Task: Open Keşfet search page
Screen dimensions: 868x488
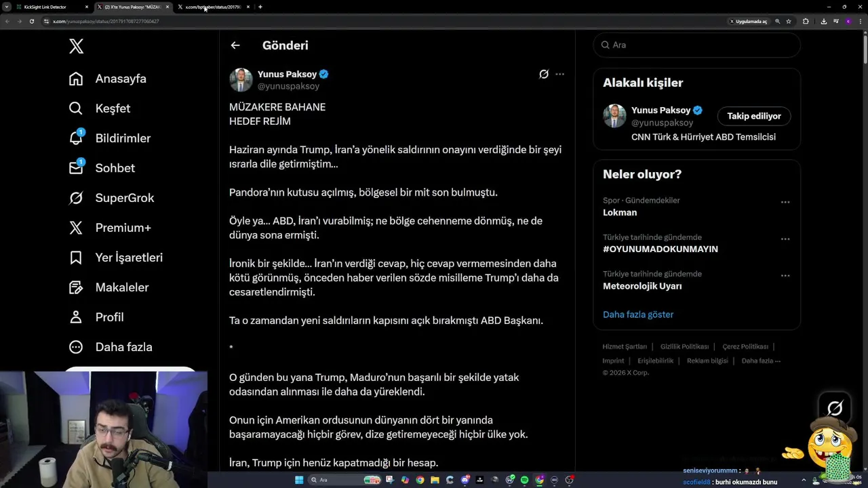Action: point(100,108)
